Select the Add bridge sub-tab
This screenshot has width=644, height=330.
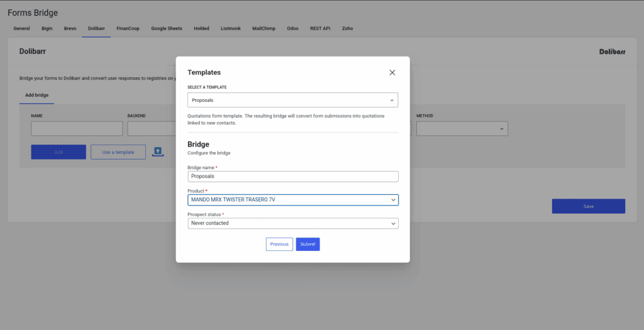point(37,95)
